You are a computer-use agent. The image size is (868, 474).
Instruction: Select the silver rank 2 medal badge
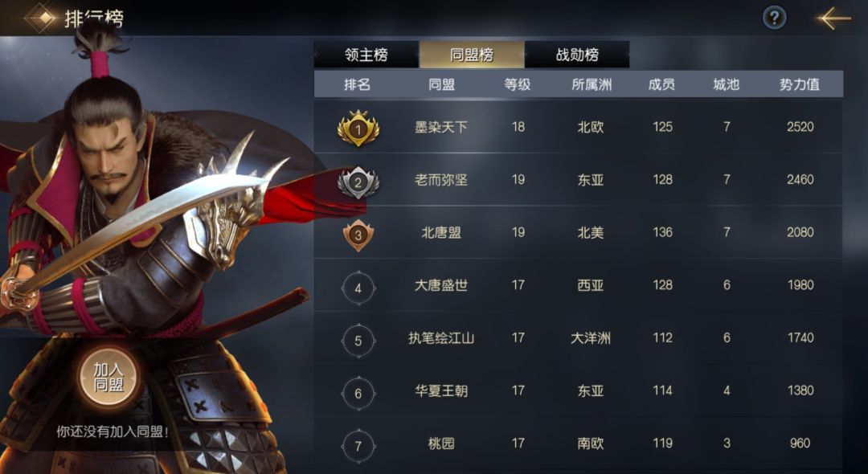(x=358, y=182)
